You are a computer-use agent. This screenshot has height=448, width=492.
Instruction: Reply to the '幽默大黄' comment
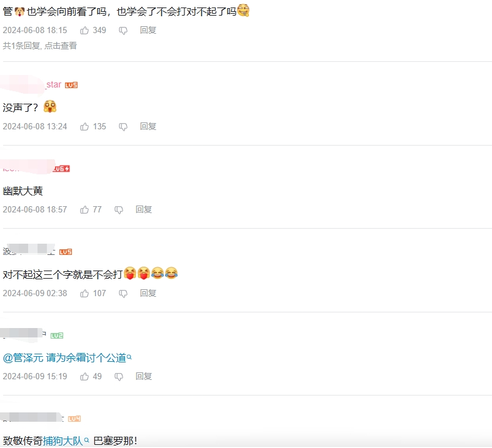(x=144, y=209)
